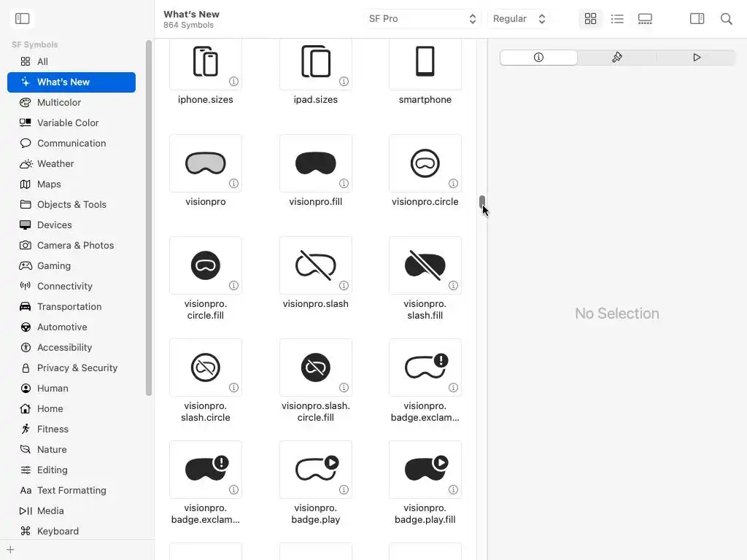Image resolution: width=747 pixels, height=560 pixels.
Task: Select the visionpro.badge.play symbol
Action: tap(315, 470)
